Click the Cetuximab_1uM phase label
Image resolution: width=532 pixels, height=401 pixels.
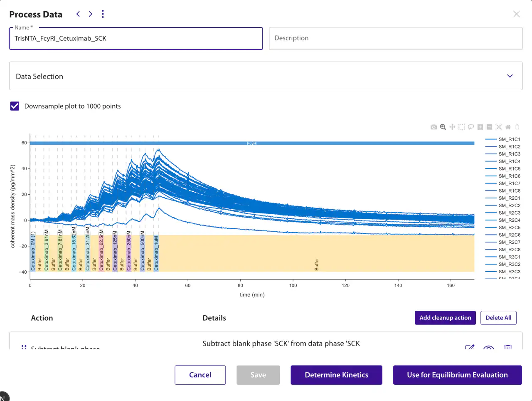click(x=156, y=253)
